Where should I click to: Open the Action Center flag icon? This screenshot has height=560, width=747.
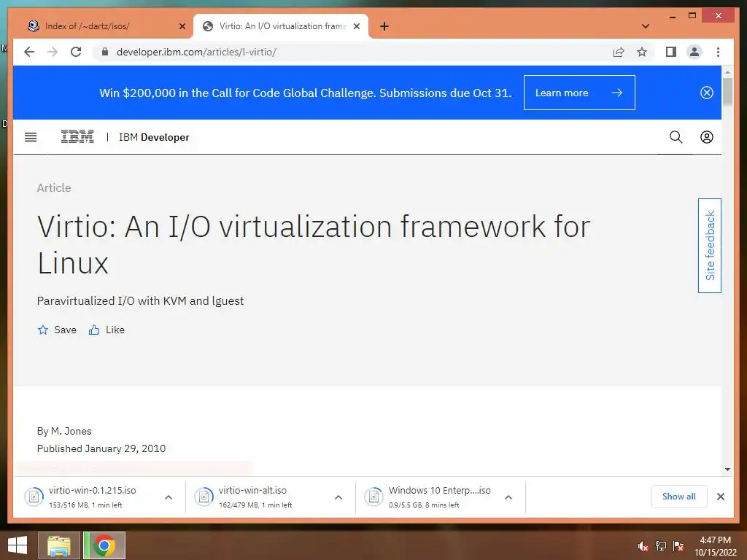678,546
